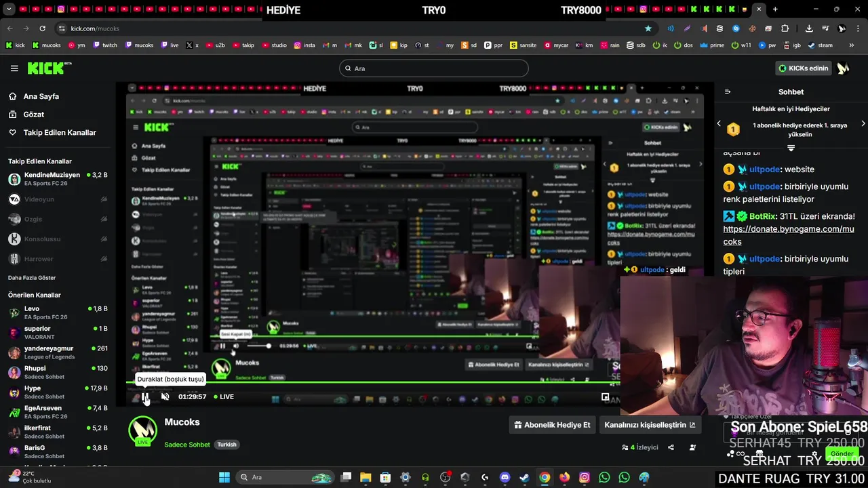Image resolution: width=868 pixels, height=488 pixels.
Task: Open Mucoks channel avatar
Action: (142, 430)
